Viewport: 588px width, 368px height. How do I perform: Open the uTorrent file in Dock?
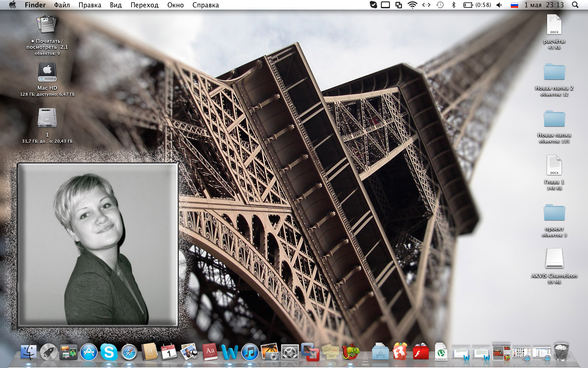pyautogui.click(x=441, y=352)
